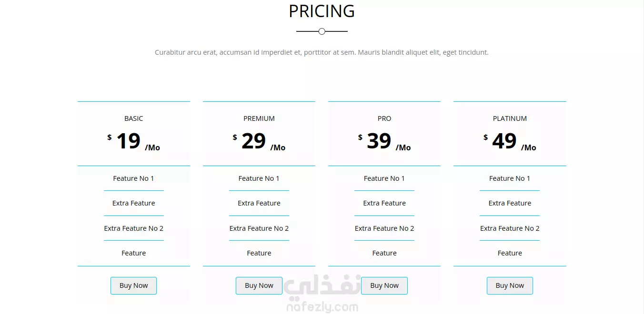
Task: Click the nafezly.com watermark logo
Action: pyautogui.click(x=322, y=296)
